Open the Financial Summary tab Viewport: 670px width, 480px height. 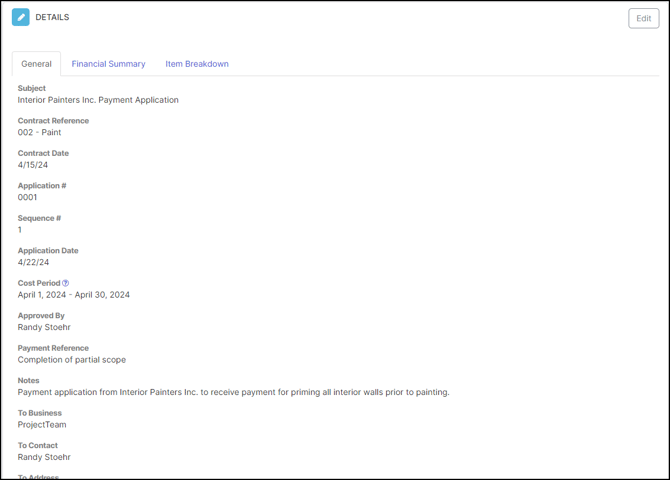pos(108,64)
